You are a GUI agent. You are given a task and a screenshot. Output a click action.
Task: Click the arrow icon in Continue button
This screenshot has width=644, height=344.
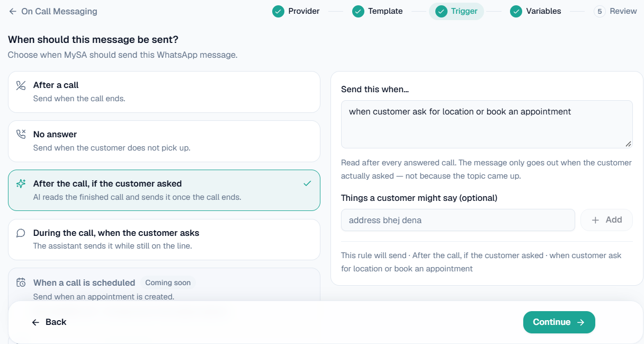[x=581, y=322]
